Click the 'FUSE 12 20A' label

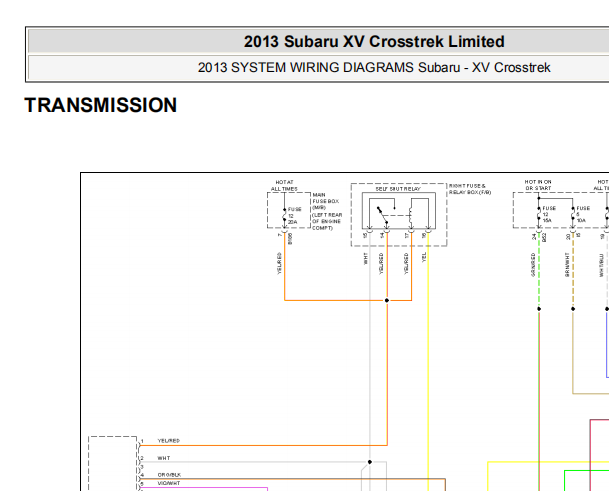click(295, 216)
